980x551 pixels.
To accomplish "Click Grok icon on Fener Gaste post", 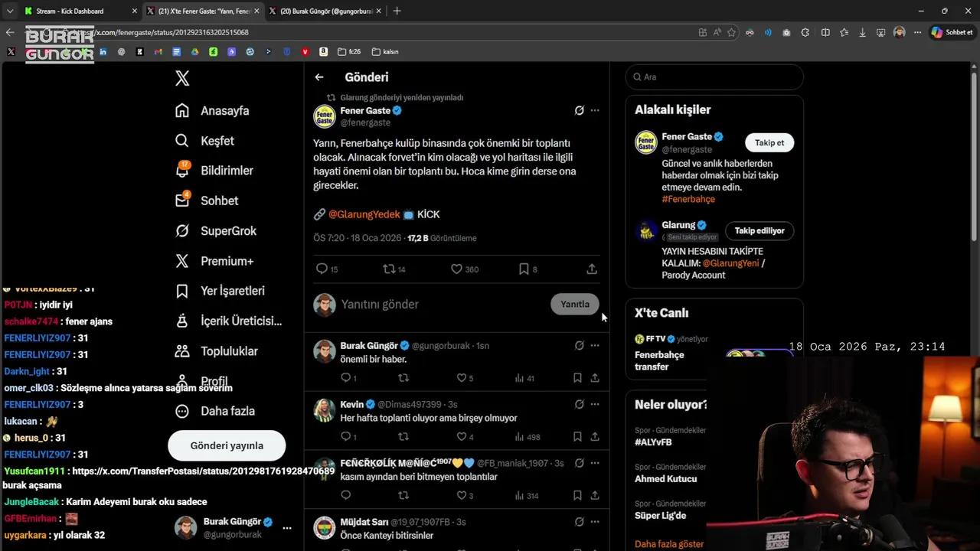I will click(580, 110).
